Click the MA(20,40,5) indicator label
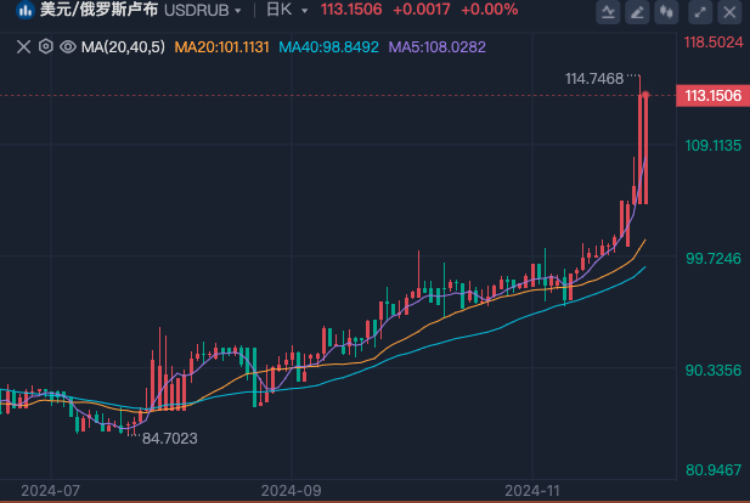Viewport: 750px width, 503px height. (x=123, y=47)
